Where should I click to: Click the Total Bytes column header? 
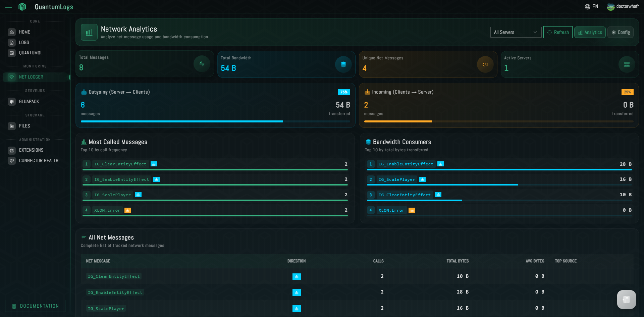(458, 261)
